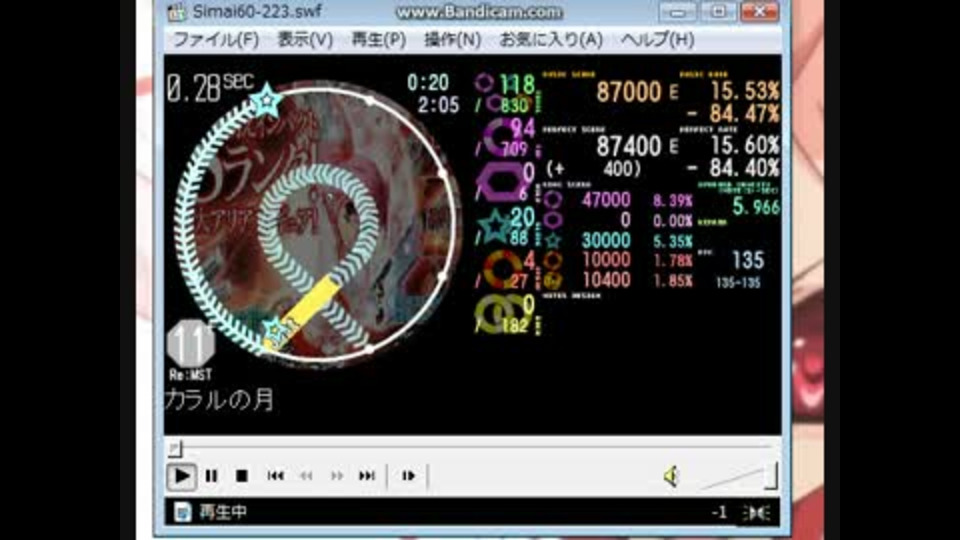Click the (+ 400) bonus text
This screenshot has height=540, width=960.
(x=593, y=169)
